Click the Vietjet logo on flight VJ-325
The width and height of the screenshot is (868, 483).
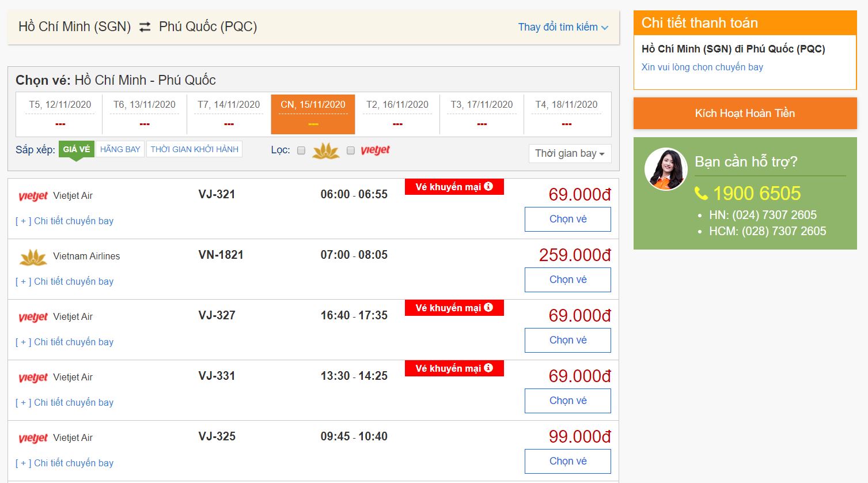[33, 438]
